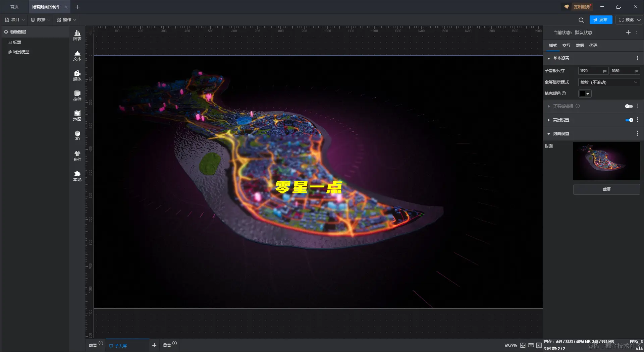The image size is (644, 352).
Task: Collapse the 封面设置 section
Action: [x=549, y=134]
